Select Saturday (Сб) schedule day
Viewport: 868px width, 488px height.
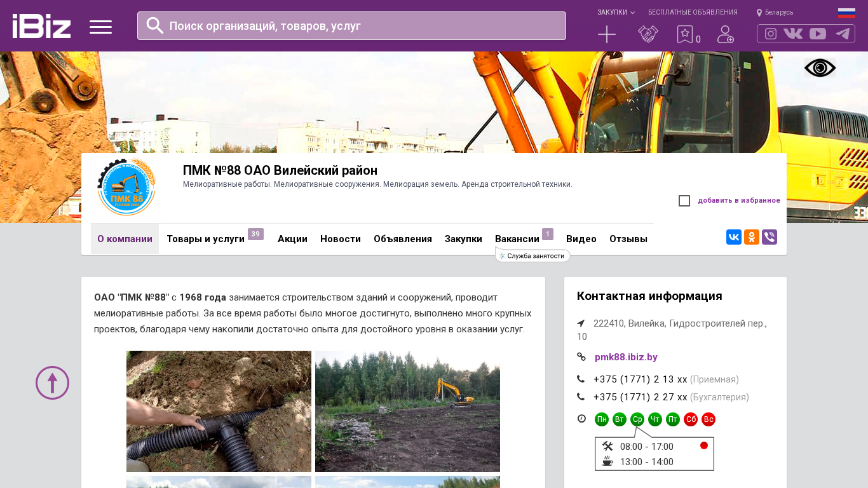click(691, 419)
